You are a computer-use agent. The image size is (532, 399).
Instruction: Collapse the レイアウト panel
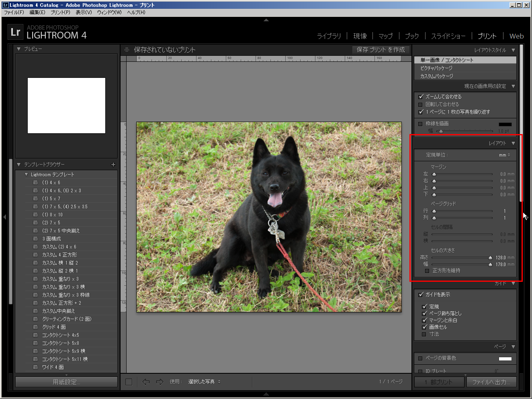point(513,143)
